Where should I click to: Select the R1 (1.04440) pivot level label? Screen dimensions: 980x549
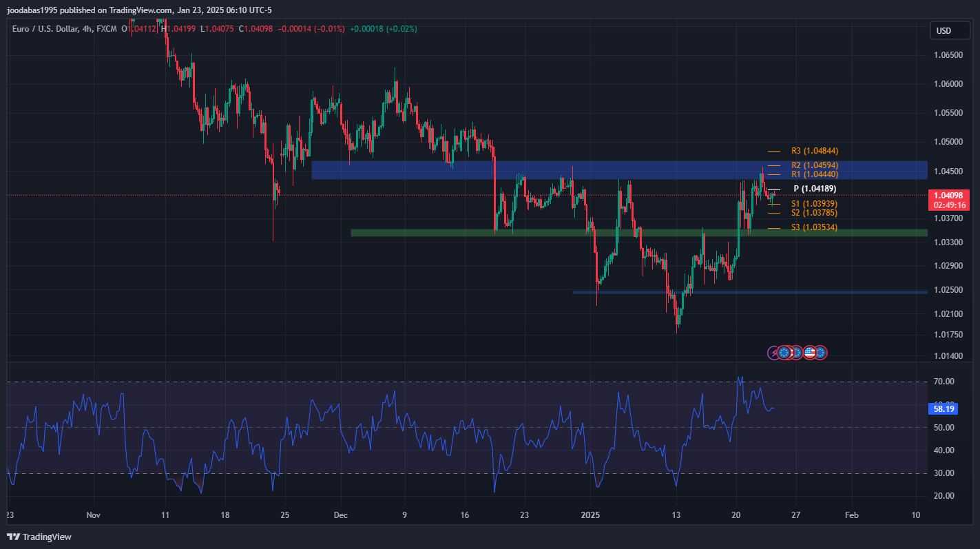[814, 174]
